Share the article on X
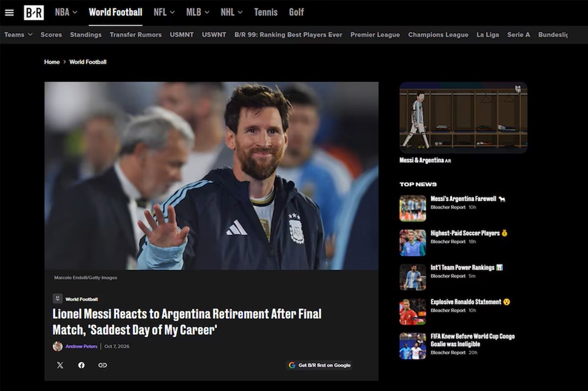588x391 pixels. (x=60, y=365)
